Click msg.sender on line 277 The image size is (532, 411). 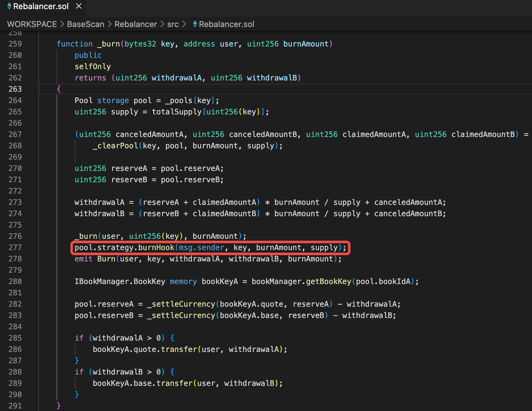pos(202,248)
